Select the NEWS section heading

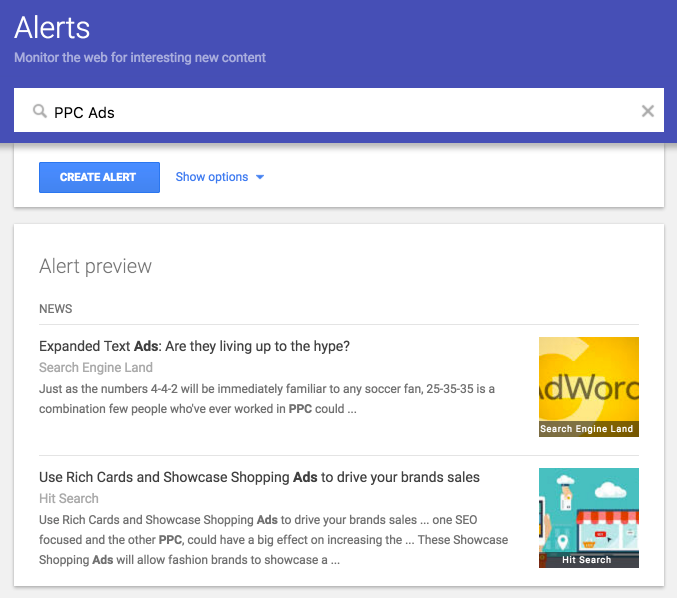click(56, 309)
